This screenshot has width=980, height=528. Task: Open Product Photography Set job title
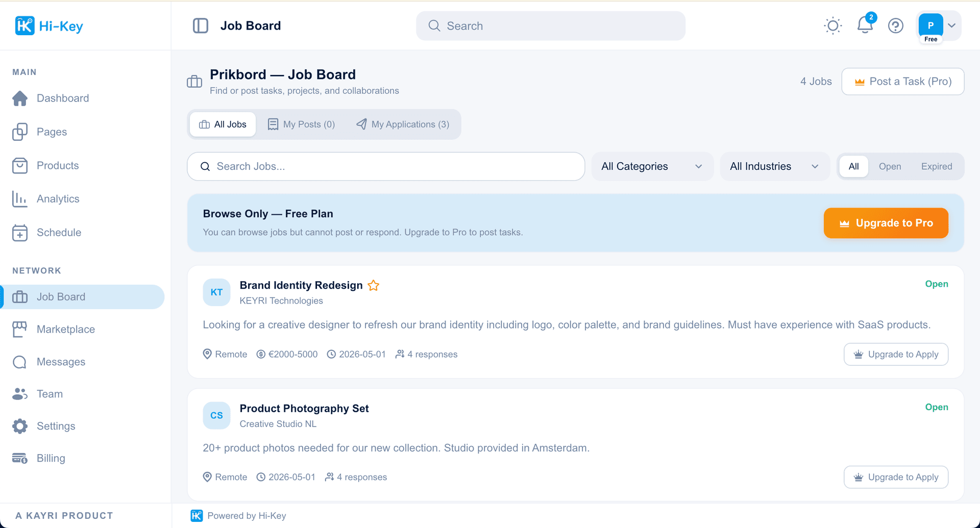304,408
